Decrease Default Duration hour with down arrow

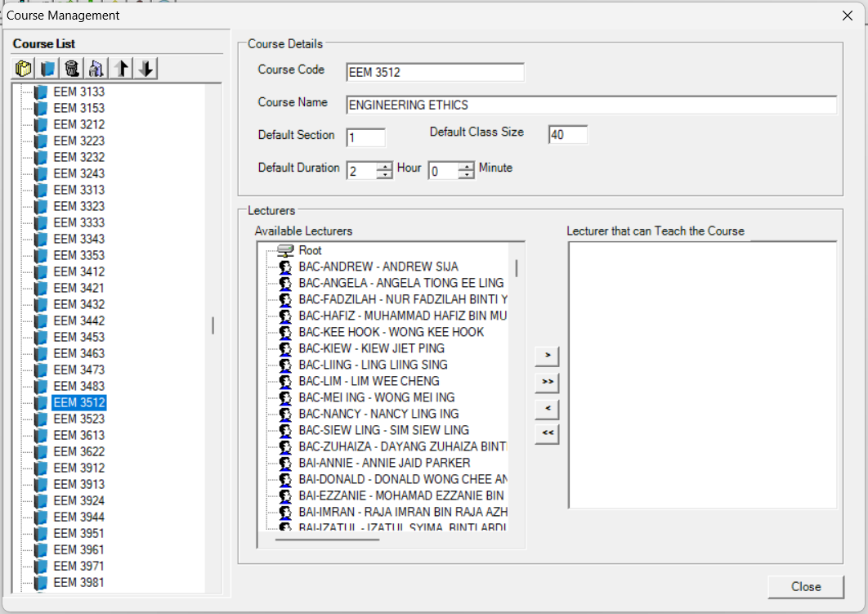click(384, 174)
